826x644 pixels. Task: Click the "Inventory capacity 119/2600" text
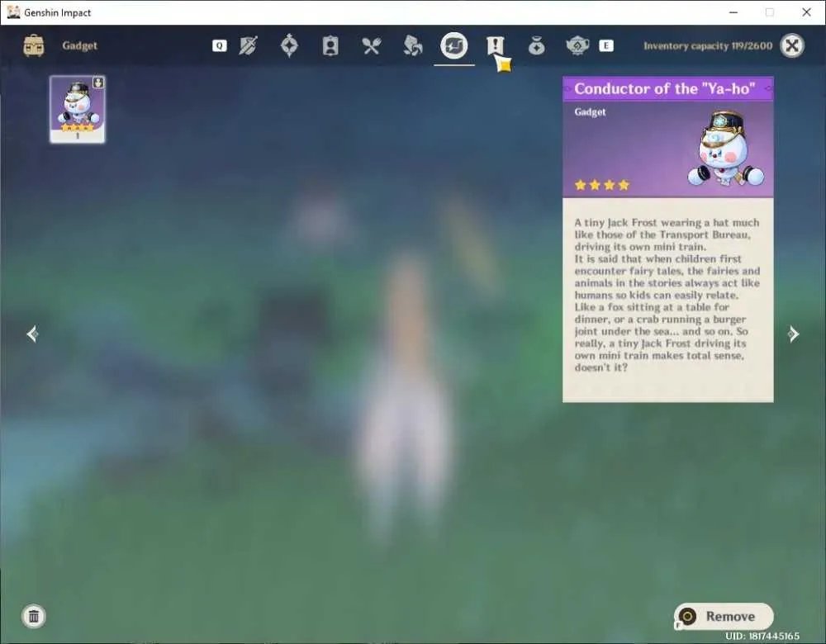click(x=708, y=45)
